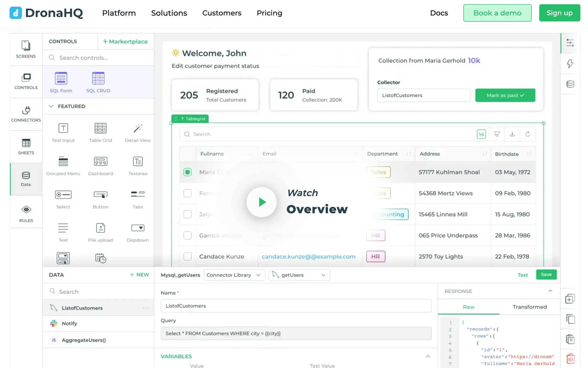Collapse the FEATURED controls section
The image size is (588, 368).
51,106
